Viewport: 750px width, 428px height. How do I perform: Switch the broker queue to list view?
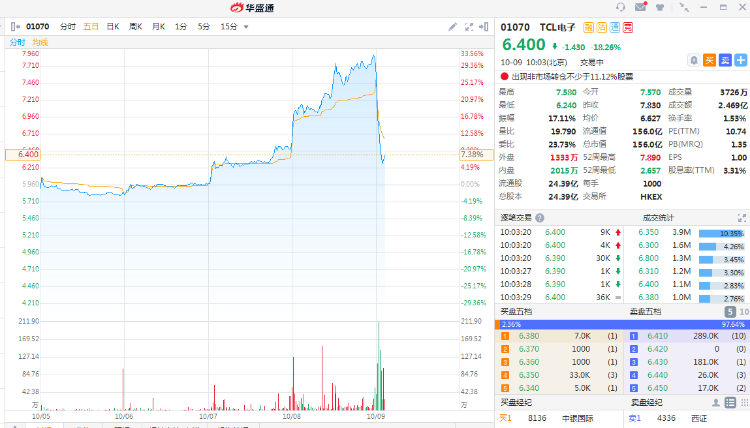click(x=730, y=403)
